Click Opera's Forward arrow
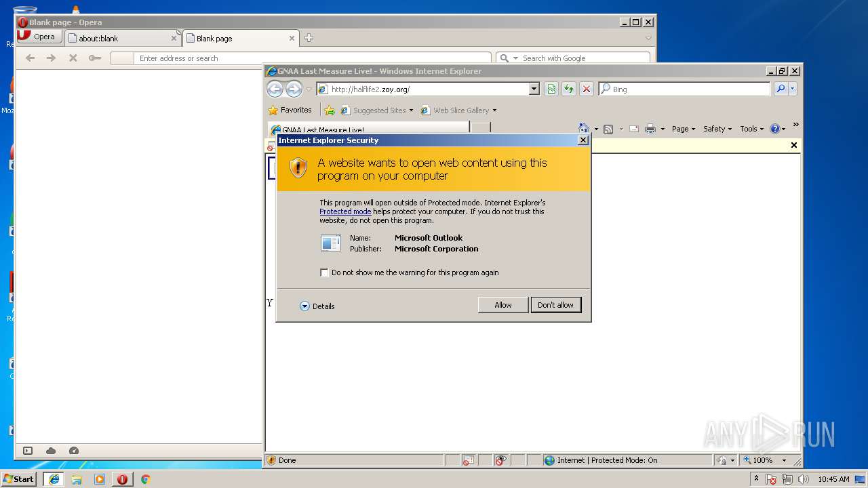Screen dimensions: 868x488 (x=52, y=58)
